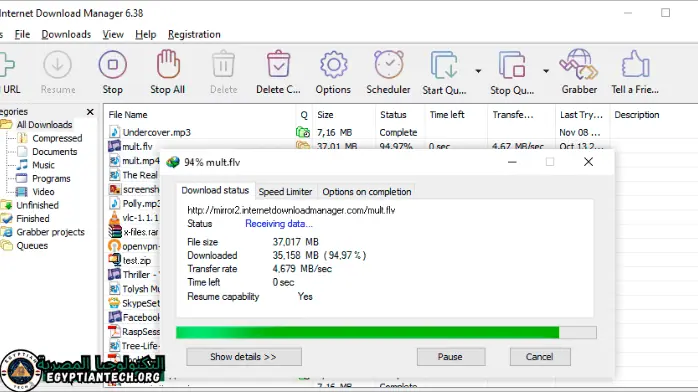
Task: Expand Start Queue dropdown arrow
Action: [x=478, y=71]
